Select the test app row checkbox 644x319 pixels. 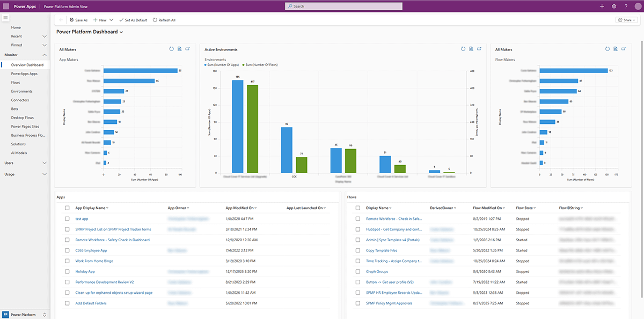[67, 219]
